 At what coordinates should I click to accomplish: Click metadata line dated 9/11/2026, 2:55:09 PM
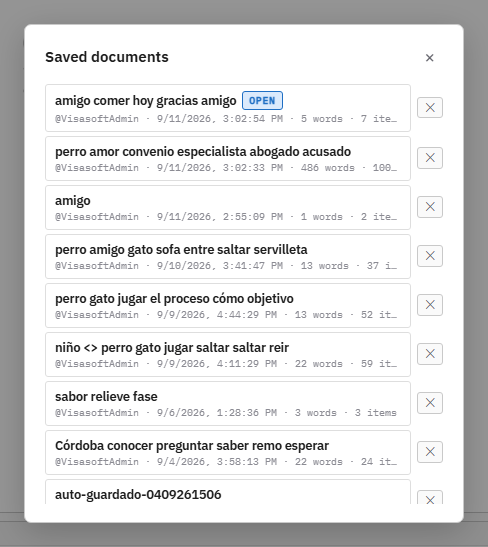[226, 217]
